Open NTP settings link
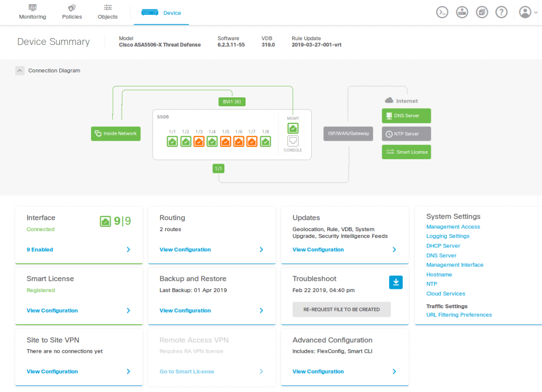This screenshot has height=392, width=542. click(431, 284)
